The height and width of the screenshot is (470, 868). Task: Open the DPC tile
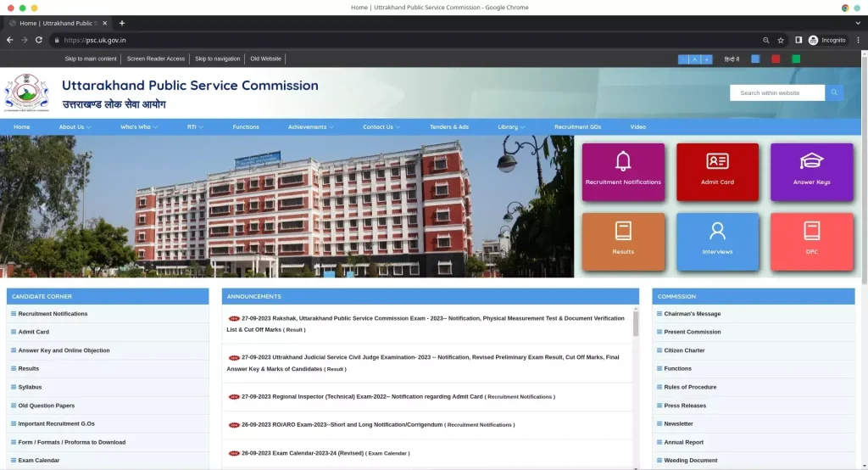pyautogui.click(x=811, y=242)
